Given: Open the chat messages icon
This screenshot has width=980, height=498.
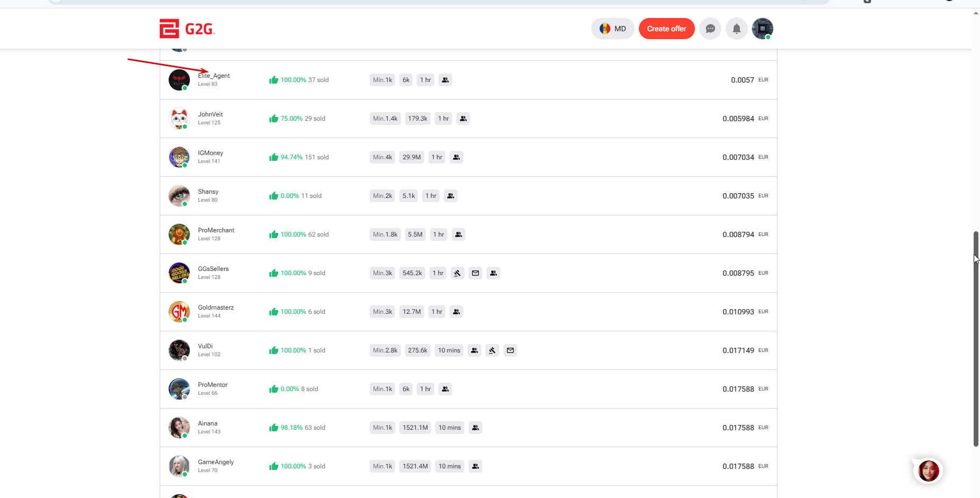Looking at the screenshot, I should (710, 29).
